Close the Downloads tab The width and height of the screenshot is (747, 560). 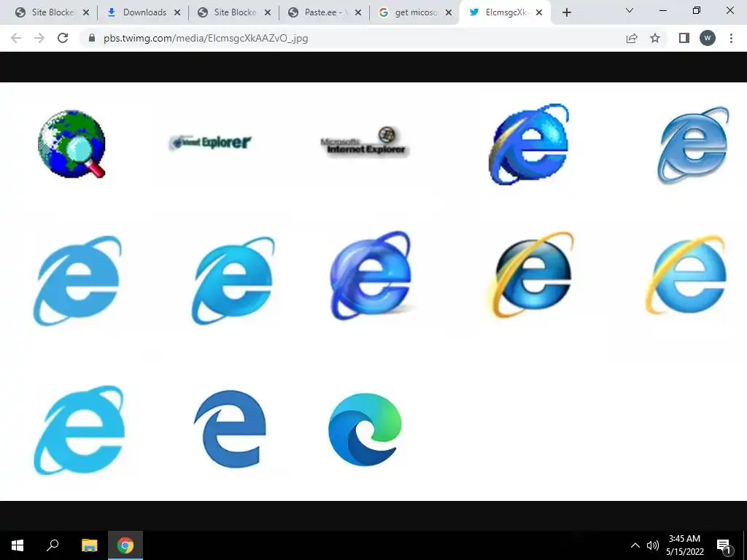177,13
